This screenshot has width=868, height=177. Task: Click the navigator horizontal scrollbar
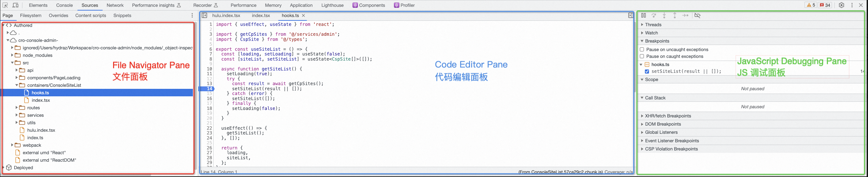click(x=76, y=175)
